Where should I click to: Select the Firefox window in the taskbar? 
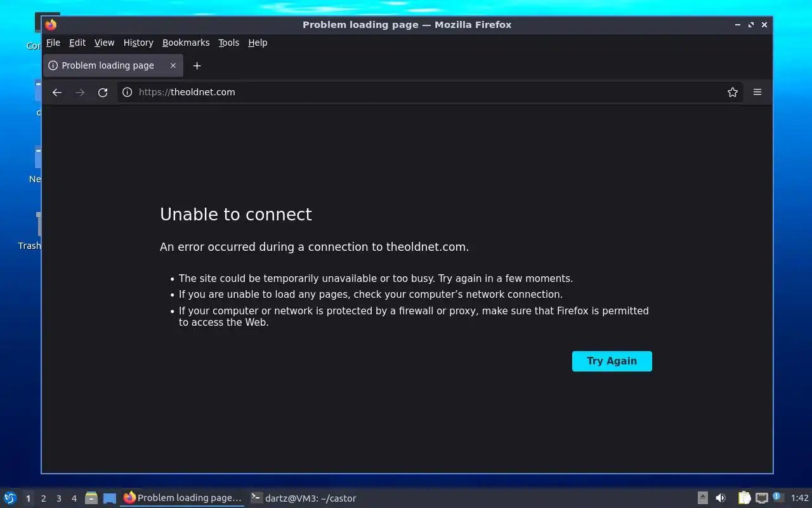click(183, 498)
